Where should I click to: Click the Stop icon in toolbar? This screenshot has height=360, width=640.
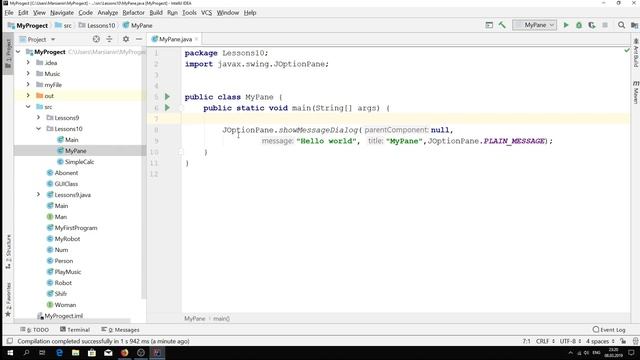[x=605, y=25]
